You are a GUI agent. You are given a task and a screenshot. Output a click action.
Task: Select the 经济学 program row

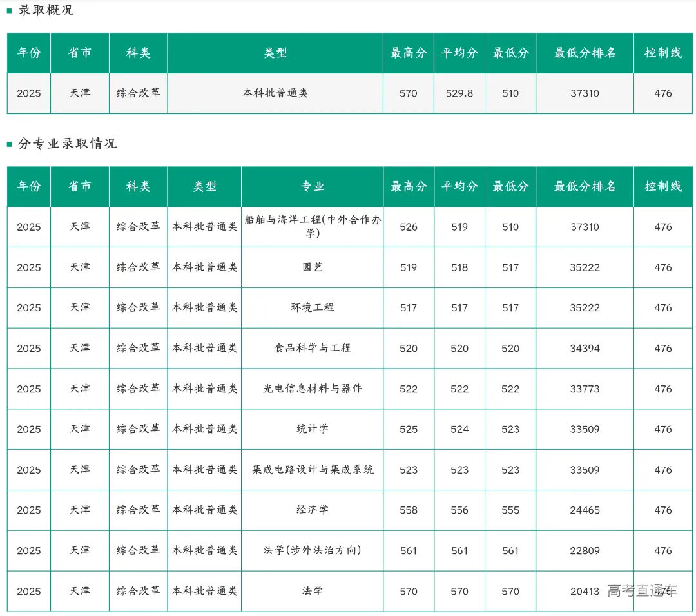(313, 510)
